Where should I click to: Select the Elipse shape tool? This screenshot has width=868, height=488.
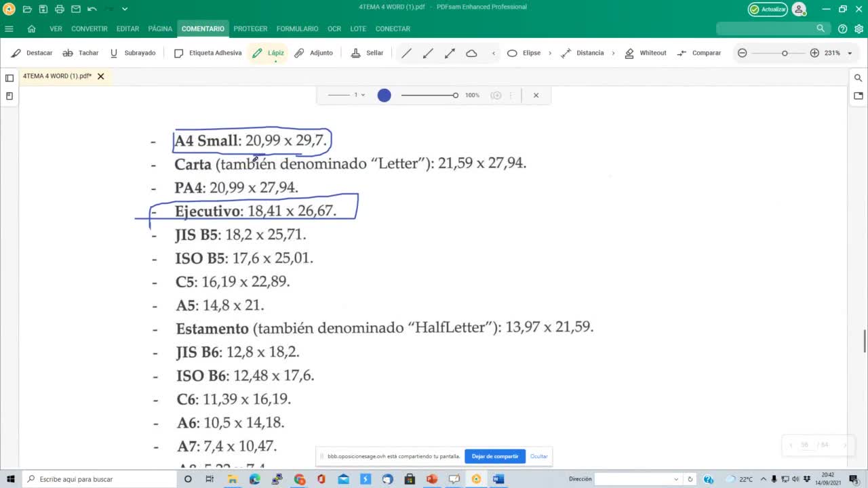pos(524,53)
